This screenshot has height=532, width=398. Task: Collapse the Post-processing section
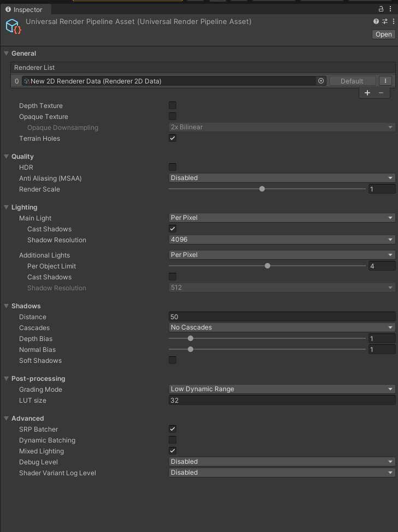click(6, 378)
